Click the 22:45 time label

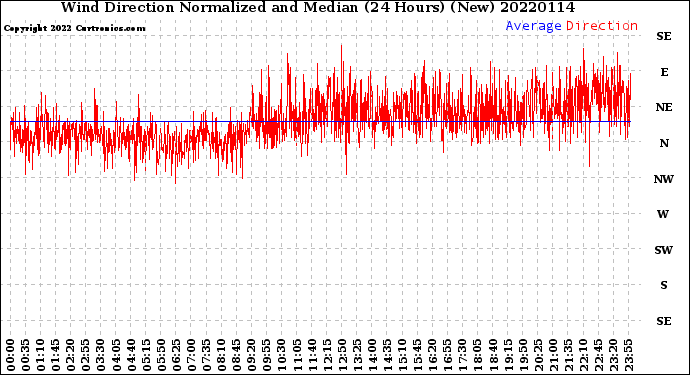tap(598, 355)
